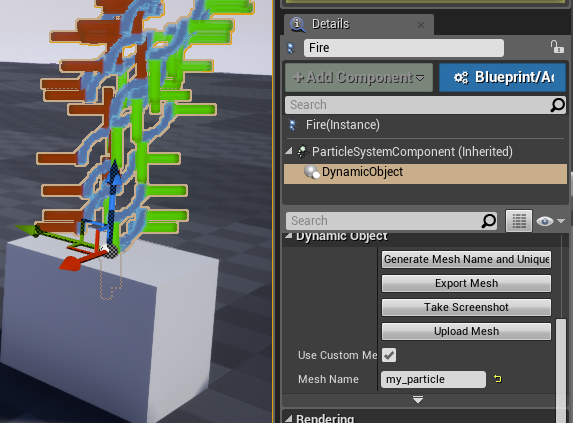
Task: Click the lock icon beside the actor name
Action: 557,47
